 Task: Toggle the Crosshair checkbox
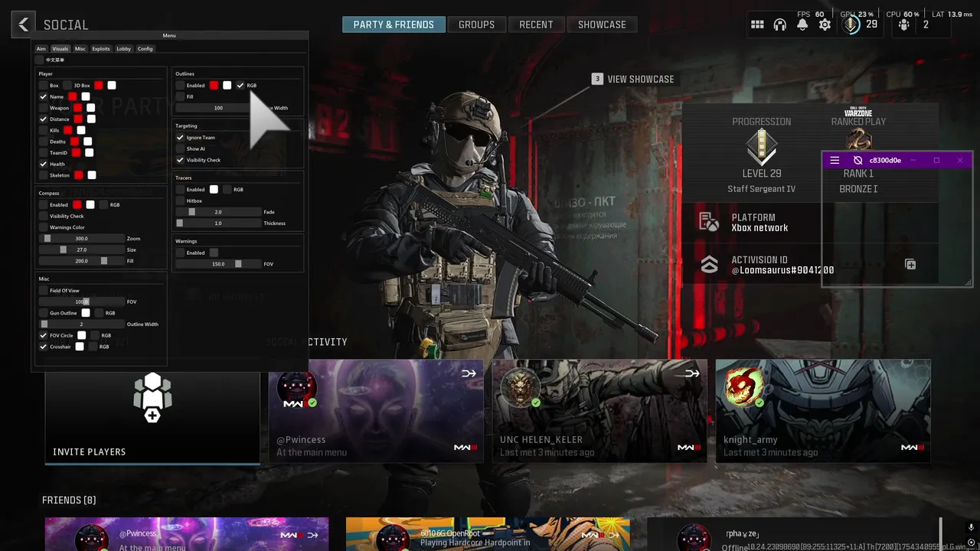[x=44, y=347]
